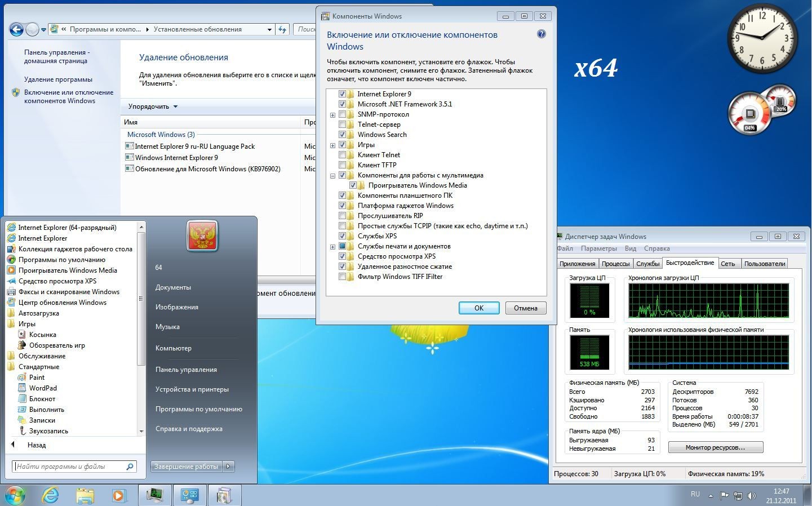Enable Фильтр Windows TIFF IFilter checkbox
The image size is (812, 506).
pyautogui.click(x=342, y=277)
